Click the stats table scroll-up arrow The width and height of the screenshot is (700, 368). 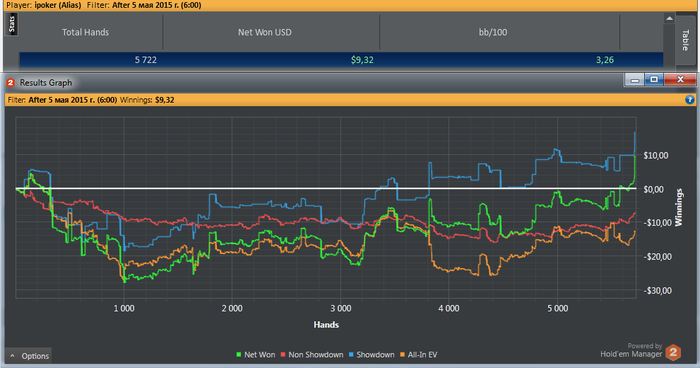669,18
